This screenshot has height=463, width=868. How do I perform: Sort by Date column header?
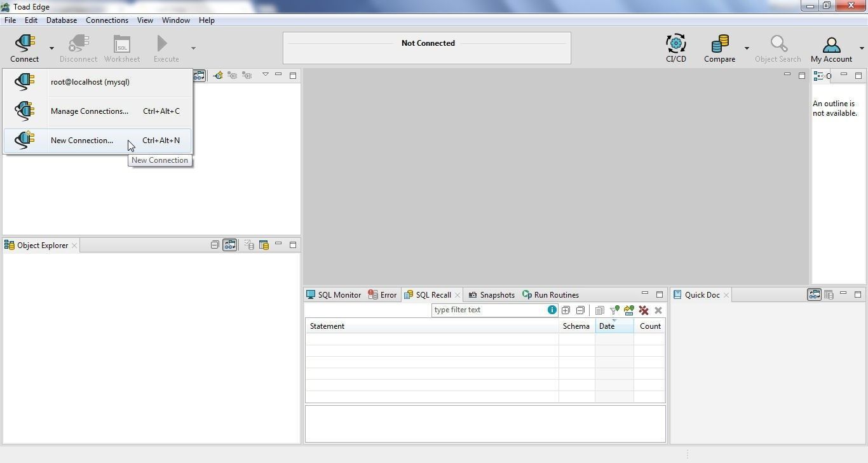click(614, 326)
